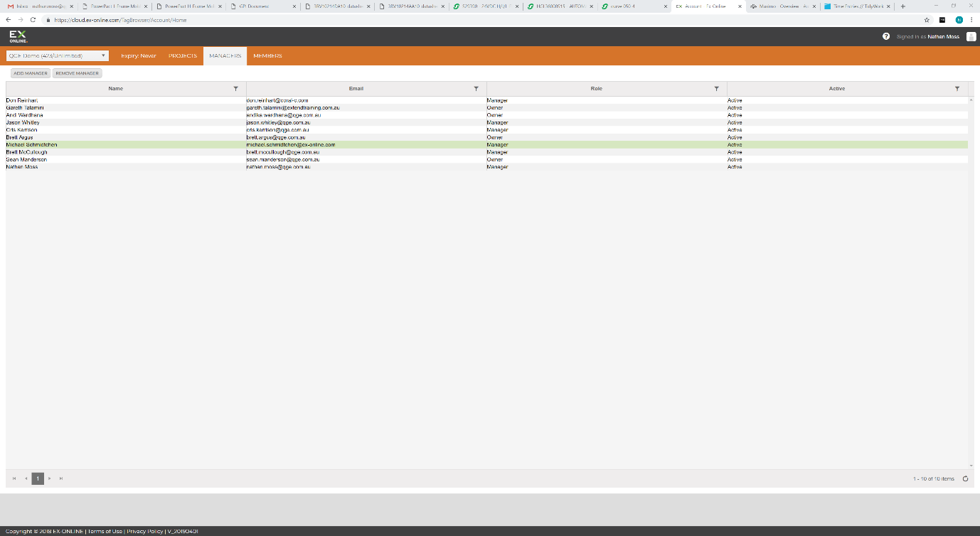Click the Add Manager button
This screenshot has width=980, height=536.
point(31,73)
